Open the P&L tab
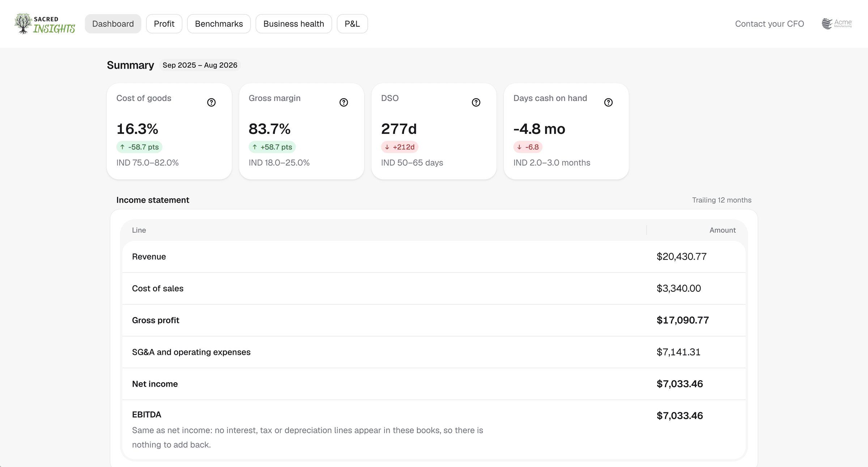The image size is (868, 467). (352, 24)
